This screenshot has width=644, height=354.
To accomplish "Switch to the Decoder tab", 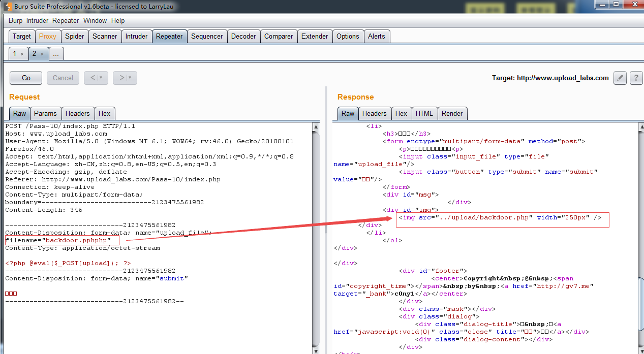I will pos(243,37).
